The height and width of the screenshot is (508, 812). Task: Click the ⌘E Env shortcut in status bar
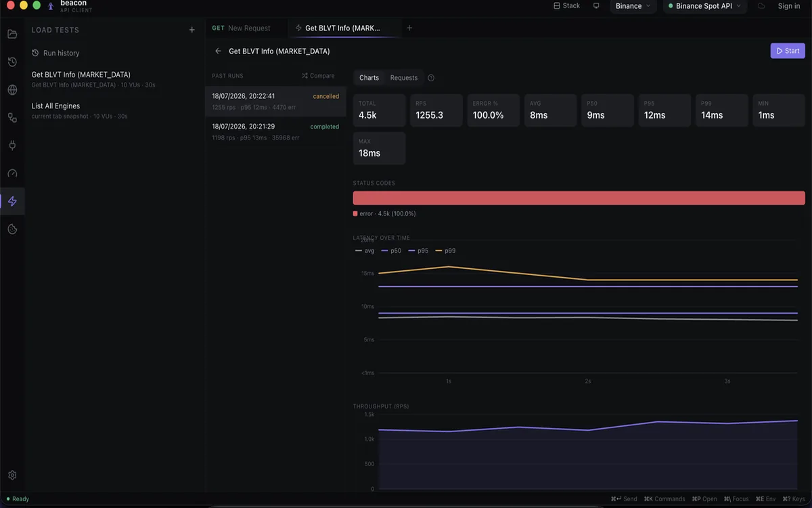click(765, 499)
